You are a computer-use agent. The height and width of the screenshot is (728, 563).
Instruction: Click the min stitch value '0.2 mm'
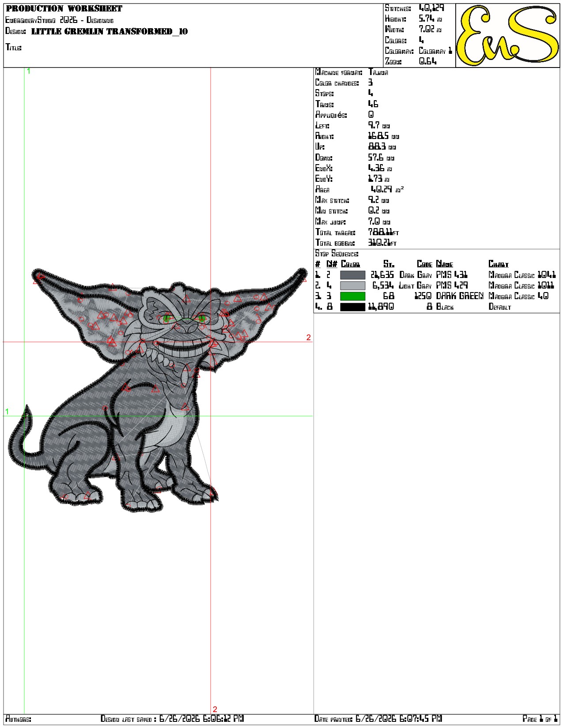[x=379, y=211]
